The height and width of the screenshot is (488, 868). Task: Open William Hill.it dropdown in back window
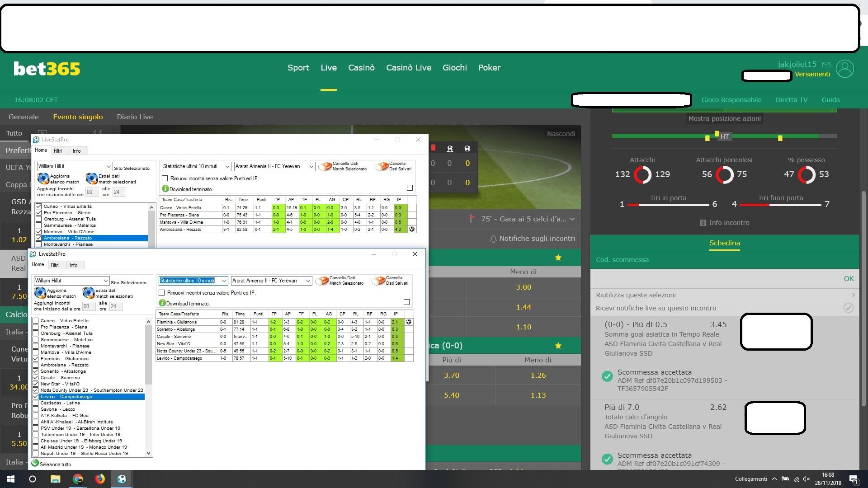75,166
